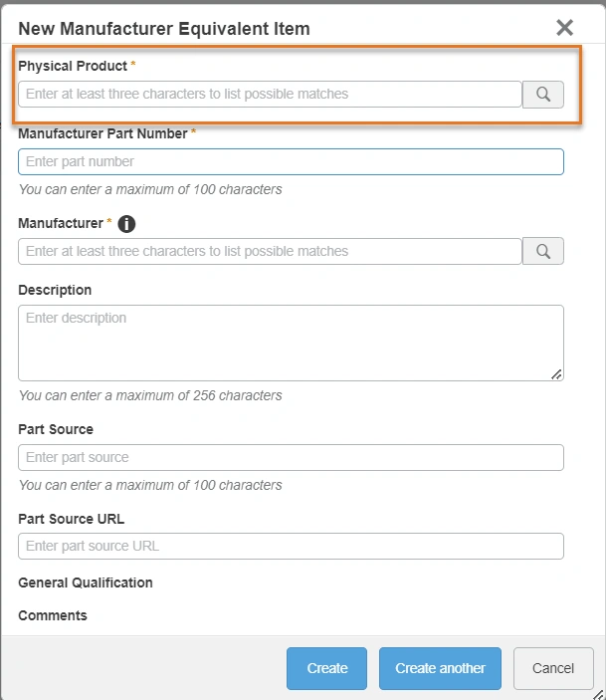Click inside the Description text area
The width and height of the screenshot is (606, 700).
pos(291,343)
